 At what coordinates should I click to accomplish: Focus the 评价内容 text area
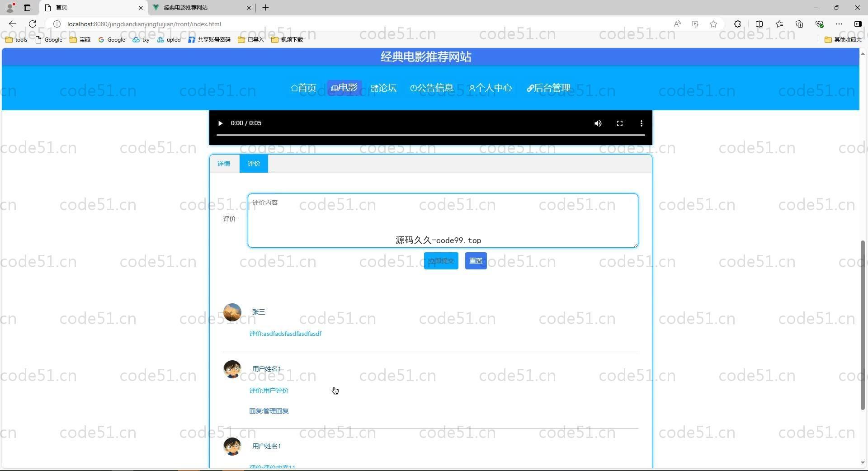click(443, 221)
